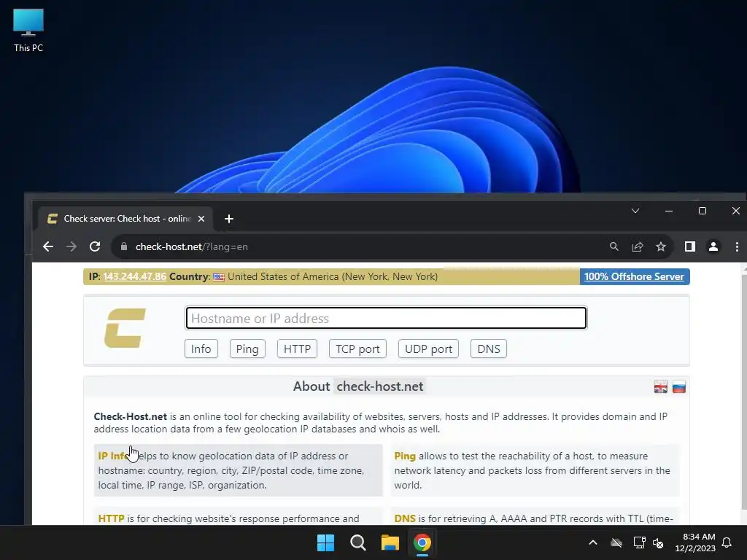Screen dimensions: 747x560
Task: Click the Check-Host.net bold text in description
Action: coord(130,416)
